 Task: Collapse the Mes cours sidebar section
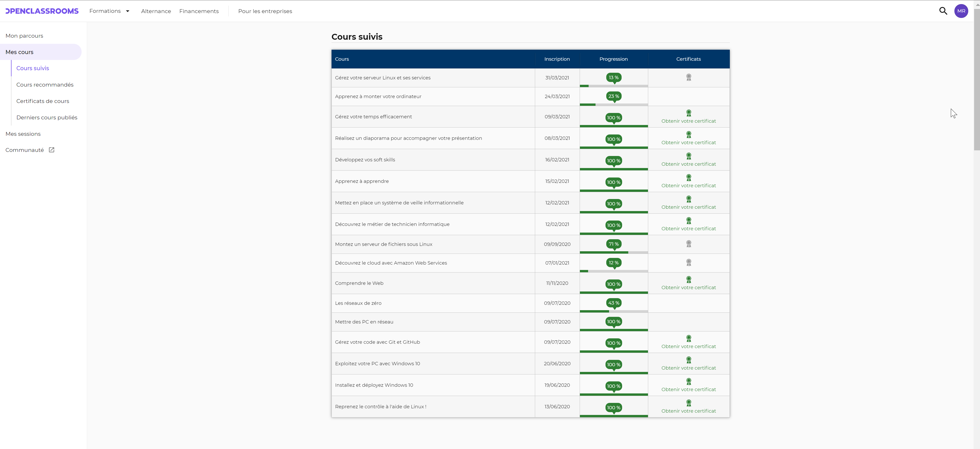point(19,52)
